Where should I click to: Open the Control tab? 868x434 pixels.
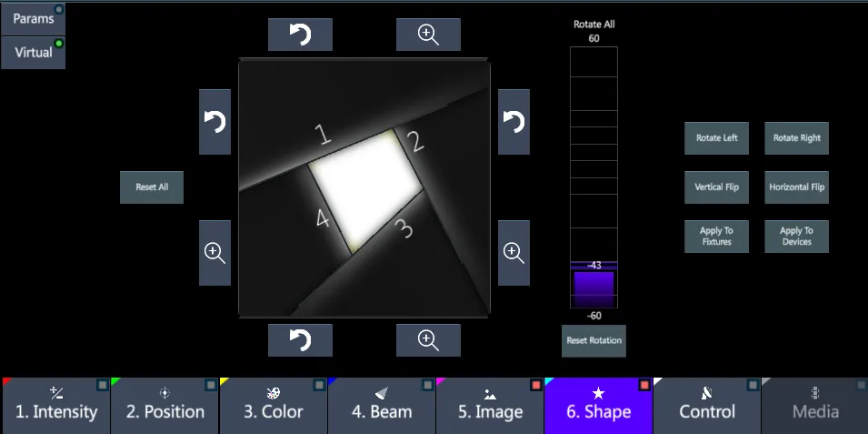click(707, 406)
